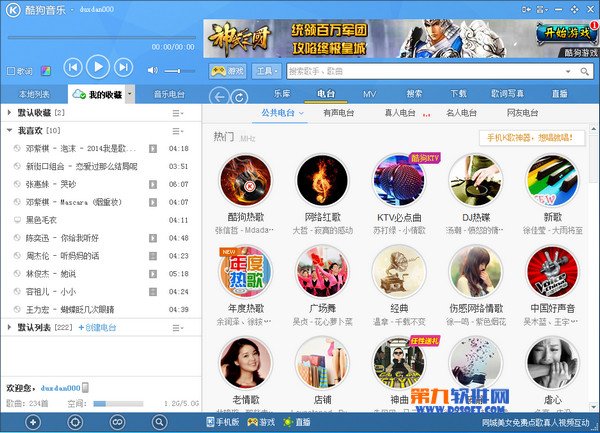
Task: Switch to 名人电台 section
Action: (x=461, y=113)
